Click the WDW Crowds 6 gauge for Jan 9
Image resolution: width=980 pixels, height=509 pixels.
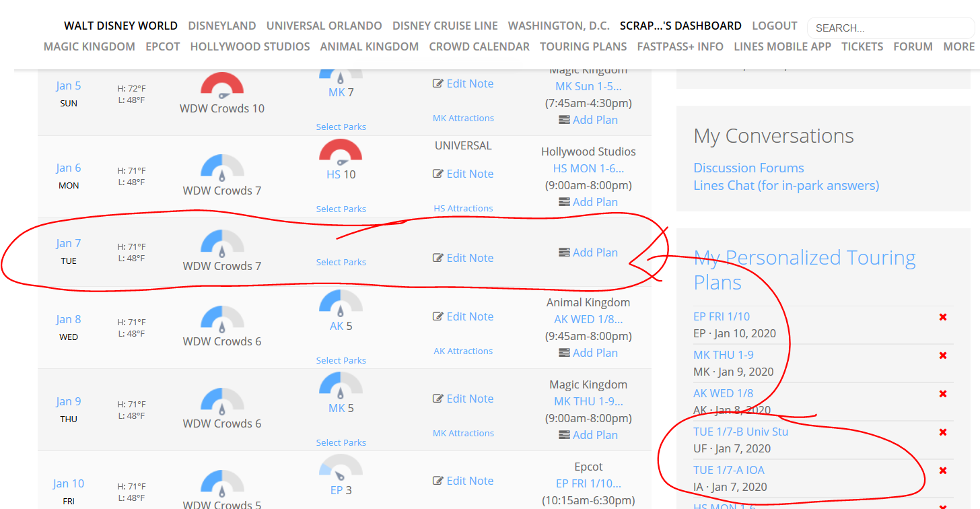tap(222, 401)
